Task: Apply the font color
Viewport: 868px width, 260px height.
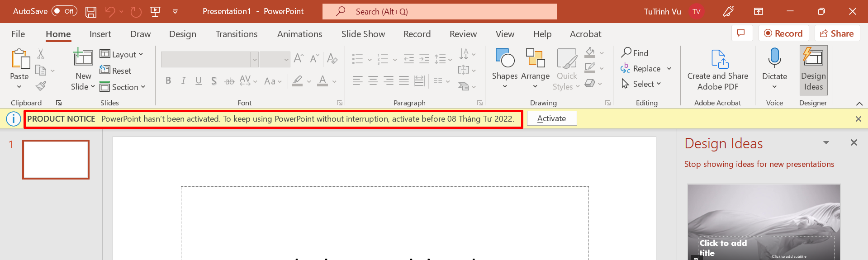Action: pyautogui.click(x=323, y=81)
